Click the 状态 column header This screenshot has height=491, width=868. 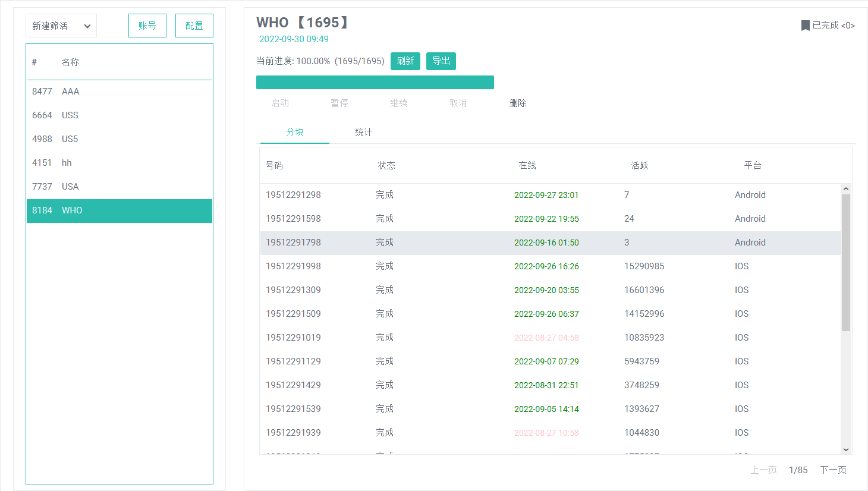click(x=386, y=165)
